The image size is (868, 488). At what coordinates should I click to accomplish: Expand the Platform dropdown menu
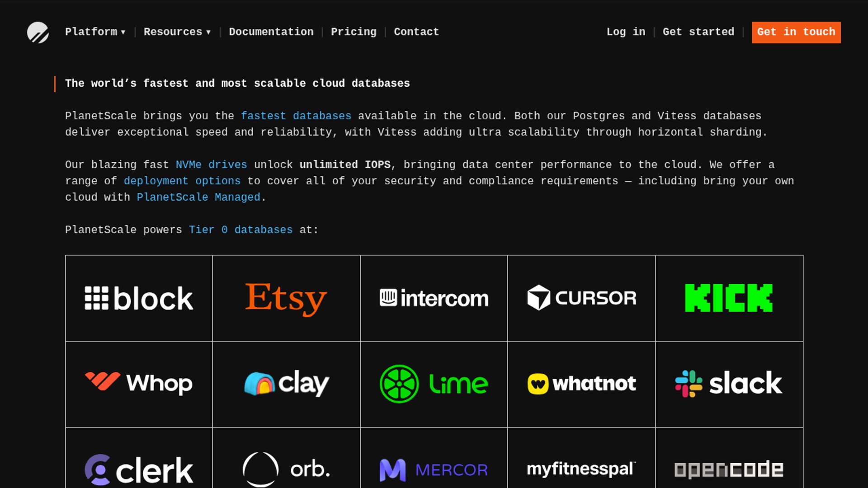pyautogui.click(x=95, y=32)
